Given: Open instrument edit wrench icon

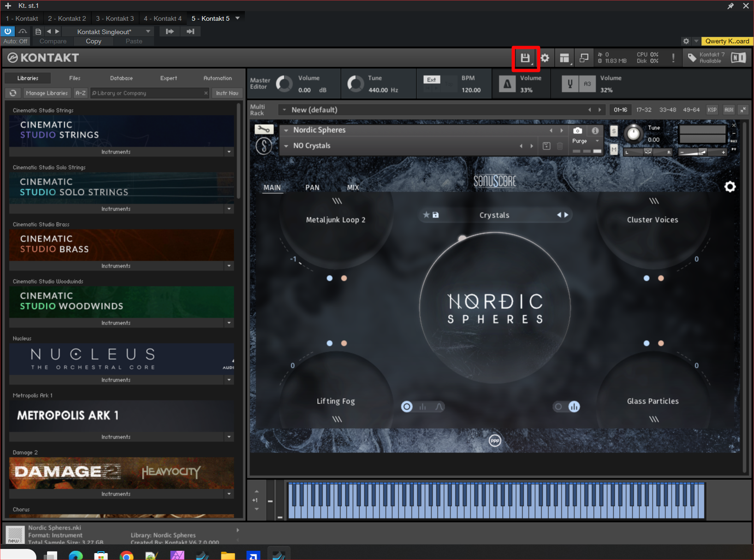Looking at the screenshot, I should [264, 130].
